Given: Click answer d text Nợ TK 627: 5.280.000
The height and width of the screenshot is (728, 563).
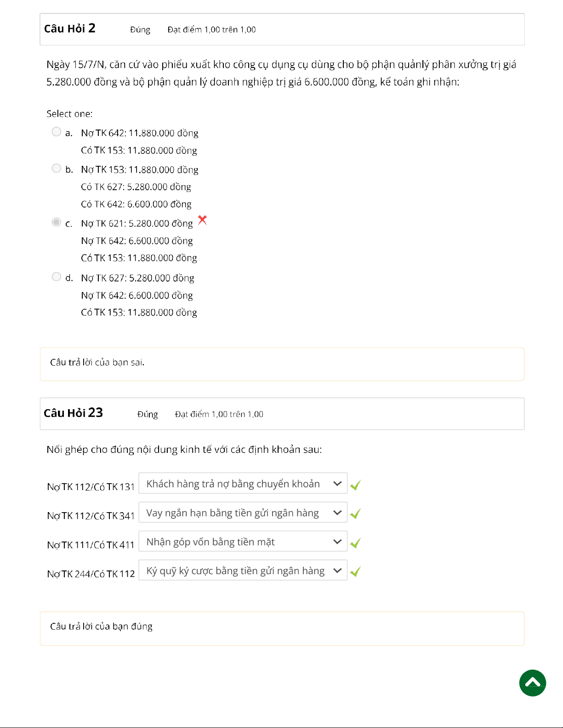Looking at the screenshot, I should [x=137, y=278].
